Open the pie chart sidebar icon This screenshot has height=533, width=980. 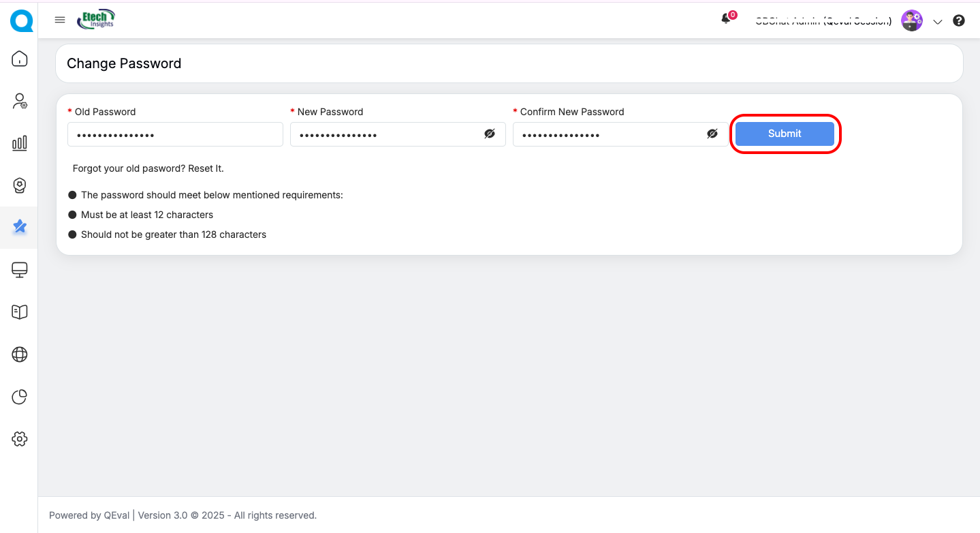click(20, 397)
